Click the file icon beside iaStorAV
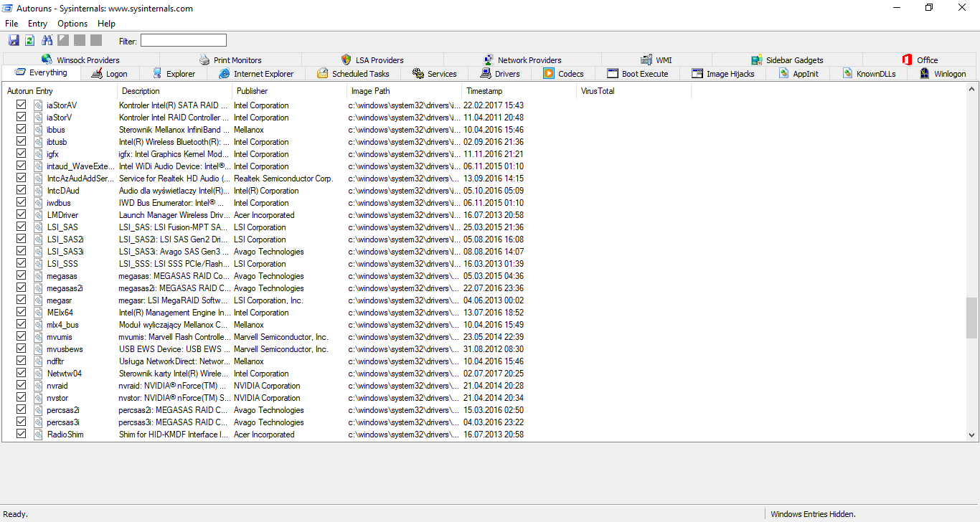 pyautogui.click(x=38, y=105)
